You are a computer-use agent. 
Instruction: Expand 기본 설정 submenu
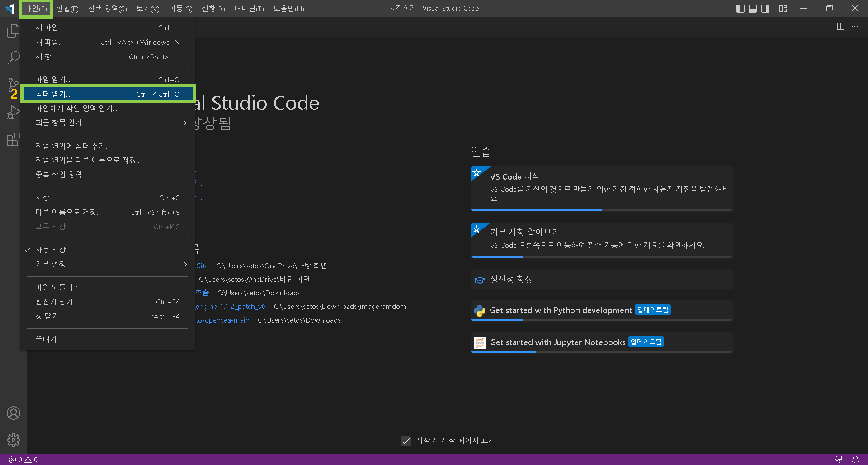107,264
